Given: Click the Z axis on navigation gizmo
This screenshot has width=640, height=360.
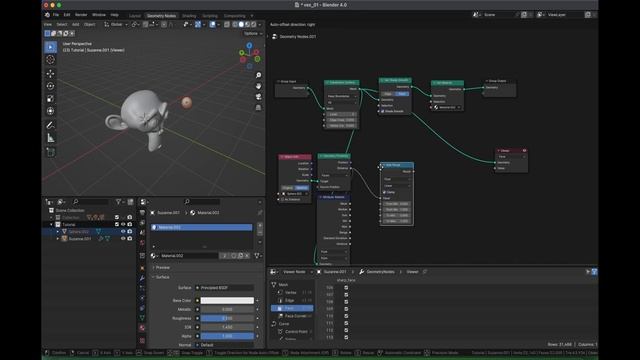Looking at the screenshot, I should [x=249, y=45].
